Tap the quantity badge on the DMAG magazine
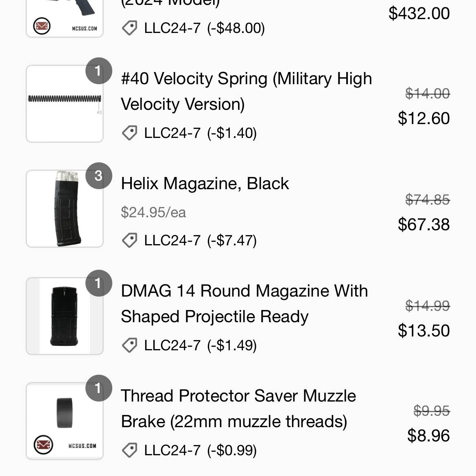This screenshot has height=476, width=476. tap(98, 283)
